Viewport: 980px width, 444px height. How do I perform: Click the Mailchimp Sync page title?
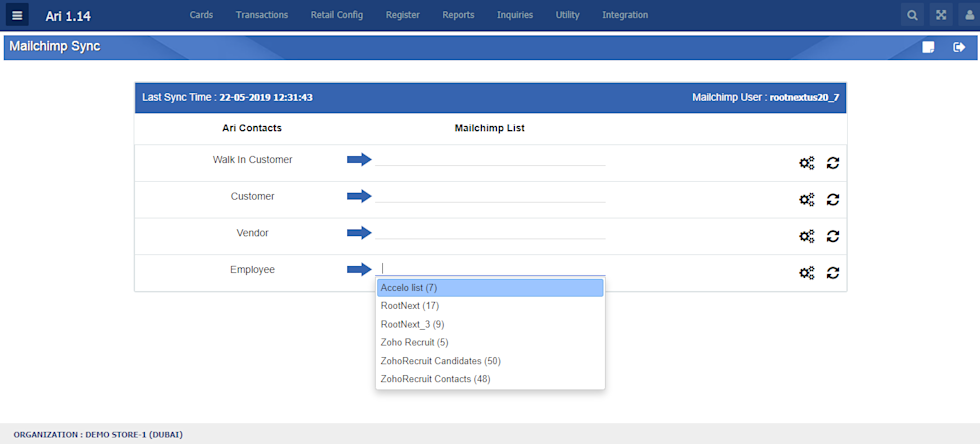click(54, 46)
